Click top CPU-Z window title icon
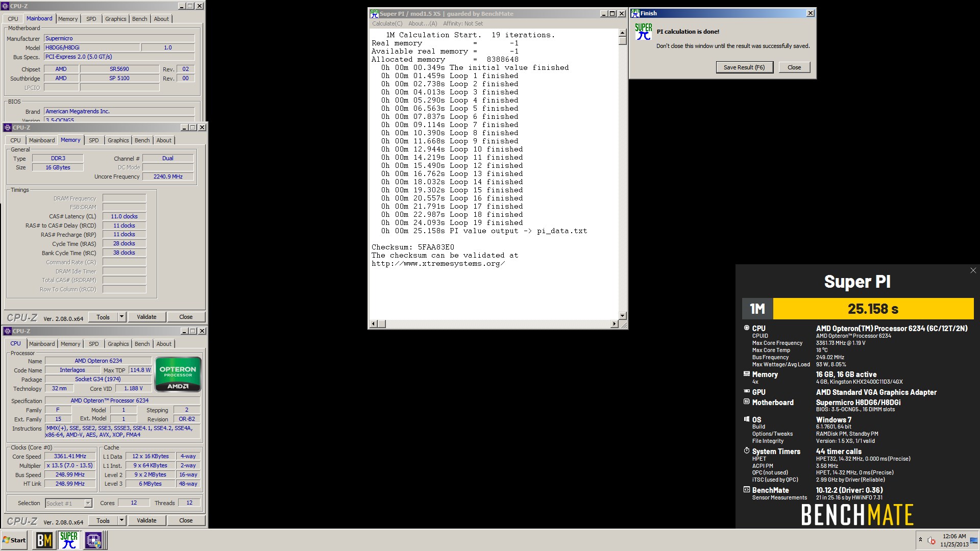Viewport: 980px width, 551px height. point(6,6)
